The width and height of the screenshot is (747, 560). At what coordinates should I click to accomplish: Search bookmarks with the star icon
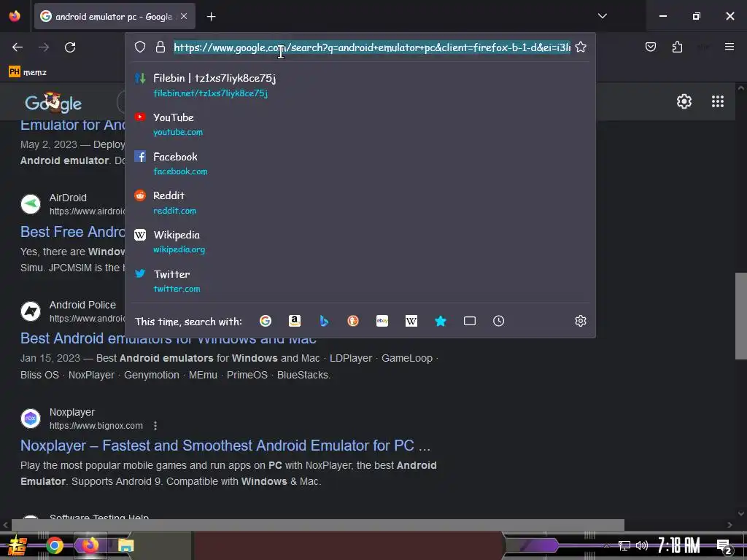click(x=441, y=321)
